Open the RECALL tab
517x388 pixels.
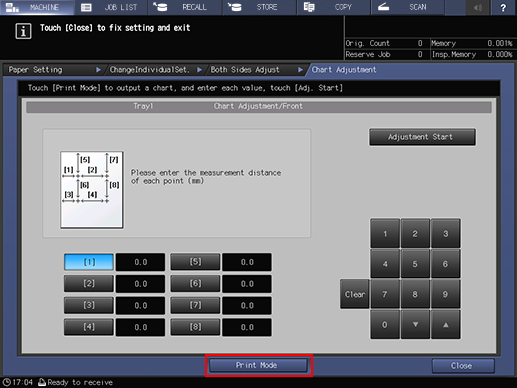185,7
